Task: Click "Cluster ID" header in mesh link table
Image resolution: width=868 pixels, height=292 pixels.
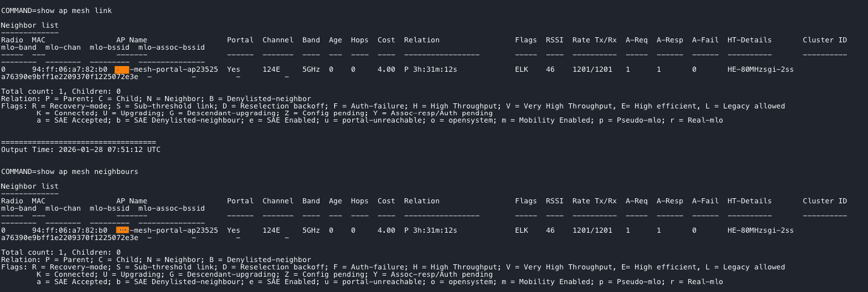Action: pyautogui.click(x=824, y=40)
